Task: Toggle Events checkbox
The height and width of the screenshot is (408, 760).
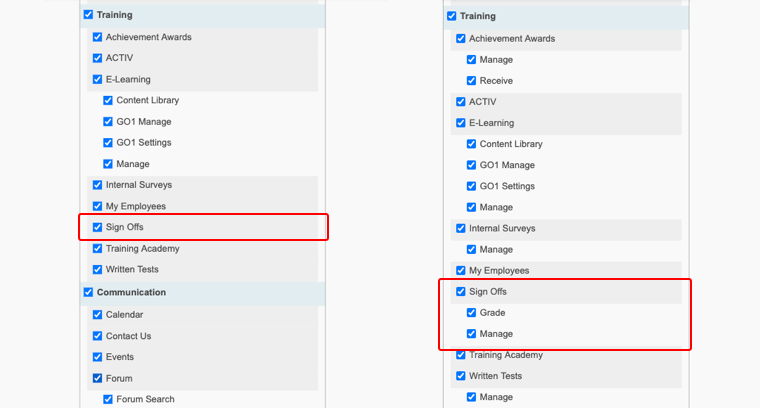Action: click(97, 357)
